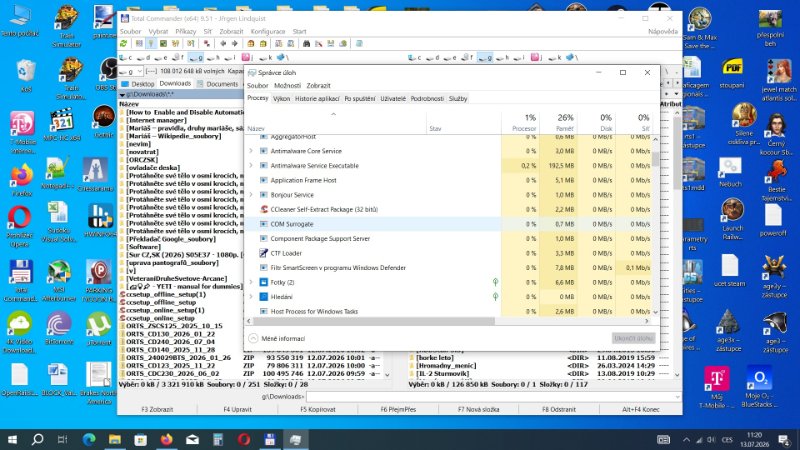Click the notepad icon in Total Commander toolbar

click(x=359, y=44)
